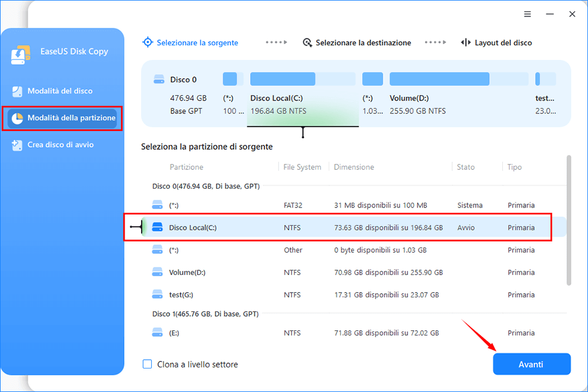Click '0 byte disponibili su 1.03 GB'

click(x=380, y=250)
